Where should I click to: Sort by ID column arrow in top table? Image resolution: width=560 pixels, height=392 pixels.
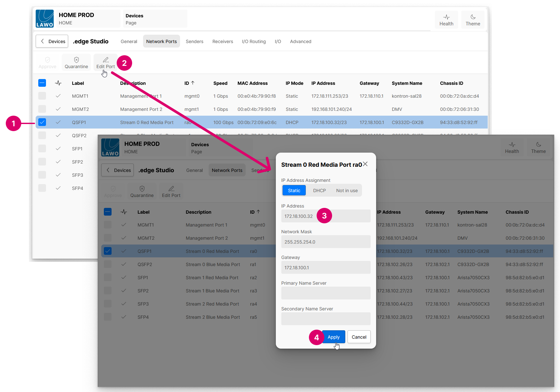(x=193, y=83)
